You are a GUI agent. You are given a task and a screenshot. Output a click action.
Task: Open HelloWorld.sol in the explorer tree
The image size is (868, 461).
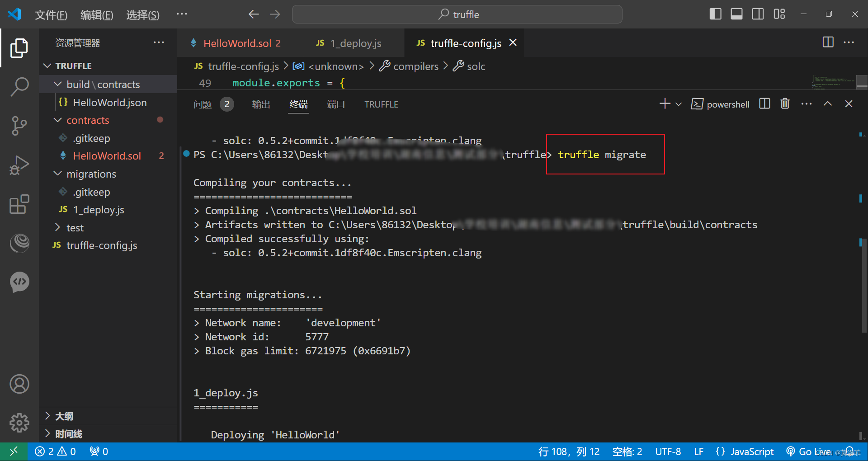click(108, 156)
